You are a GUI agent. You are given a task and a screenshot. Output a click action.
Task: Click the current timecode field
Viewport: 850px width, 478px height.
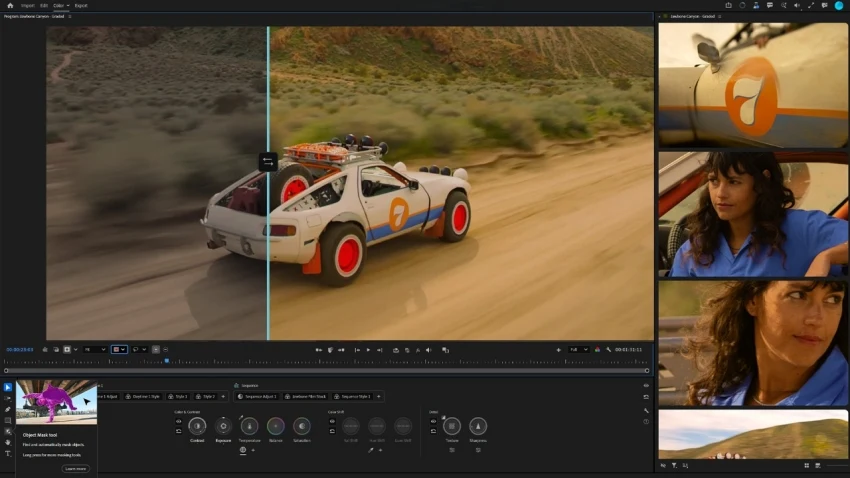coord(20,350)
